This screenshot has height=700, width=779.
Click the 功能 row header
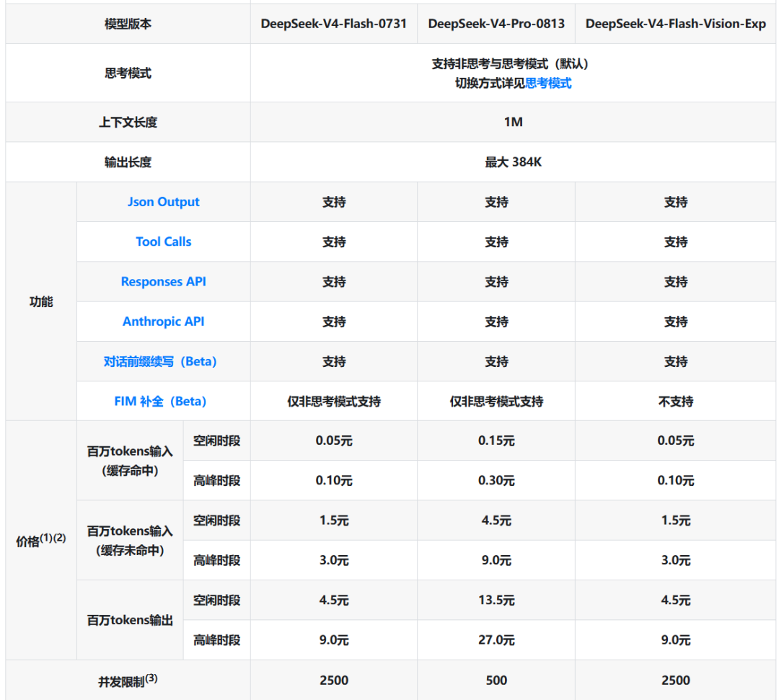(40, 301)
